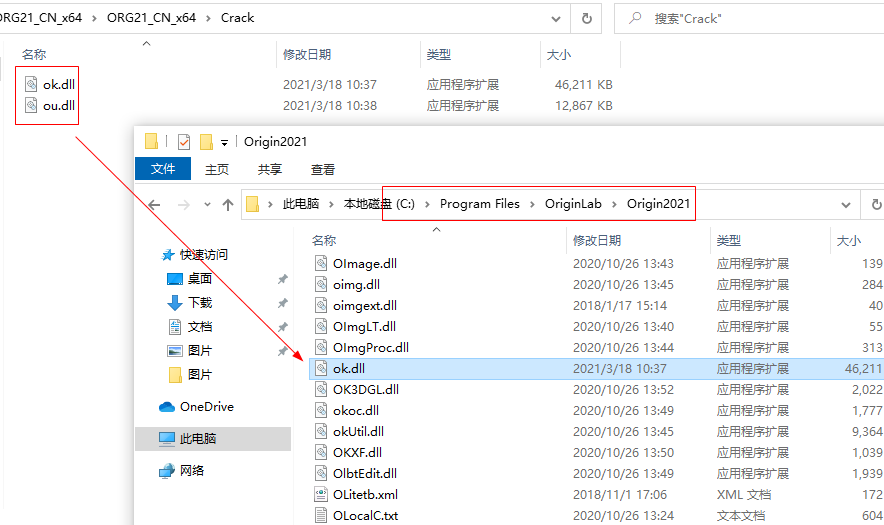The width and height of the screenshot is (884, 525).
Task: Click date 2018/1/17 15:14 of oimgext.dll
Action: pyautogui.click(x=620, y=305)
